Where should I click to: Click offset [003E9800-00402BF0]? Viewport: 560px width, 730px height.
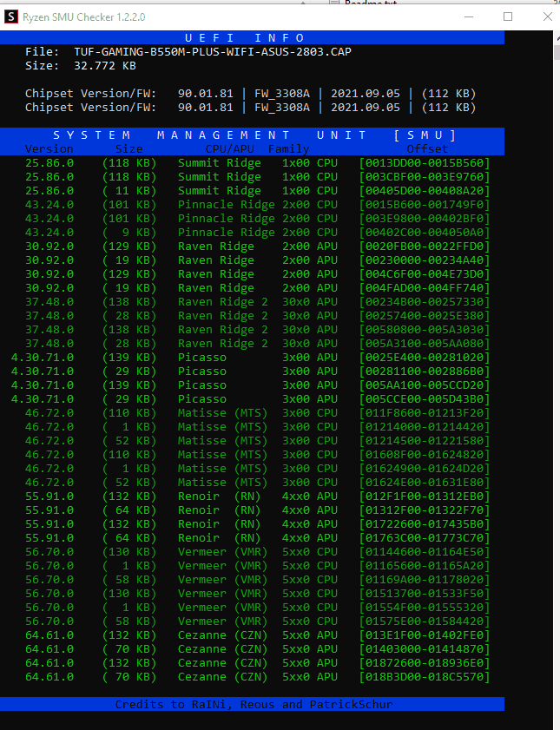click(424, 219)
